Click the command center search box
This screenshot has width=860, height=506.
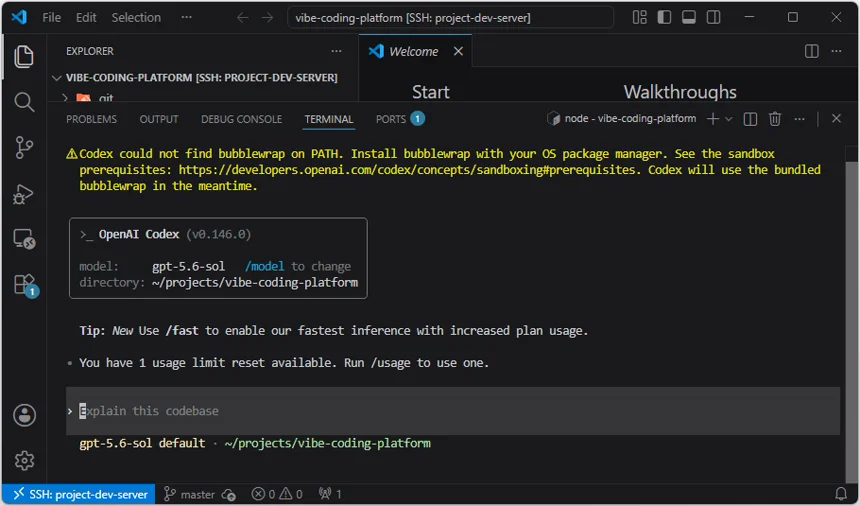[450, 18]
